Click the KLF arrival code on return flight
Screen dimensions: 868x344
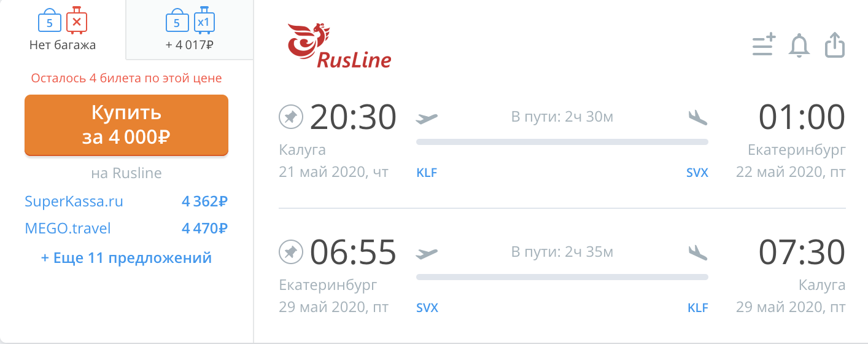pyautogui.click(x=698, y=308)
